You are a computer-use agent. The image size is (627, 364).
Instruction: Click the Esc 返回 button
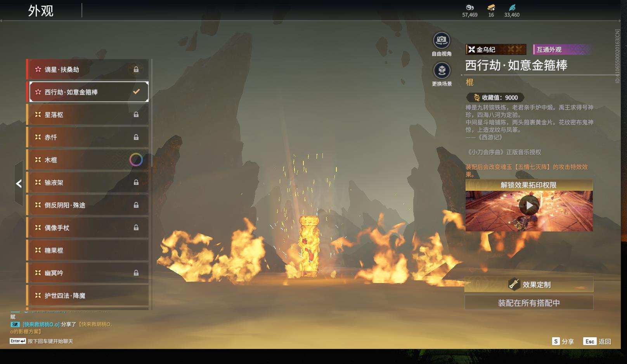pos(597,341)
